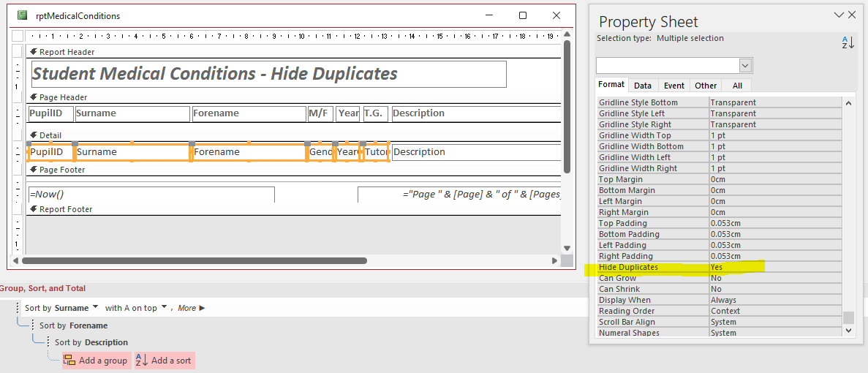868x373 pixels.
Task: Click Property Sheet scrollbar up arrow
Action: [848, 102]
